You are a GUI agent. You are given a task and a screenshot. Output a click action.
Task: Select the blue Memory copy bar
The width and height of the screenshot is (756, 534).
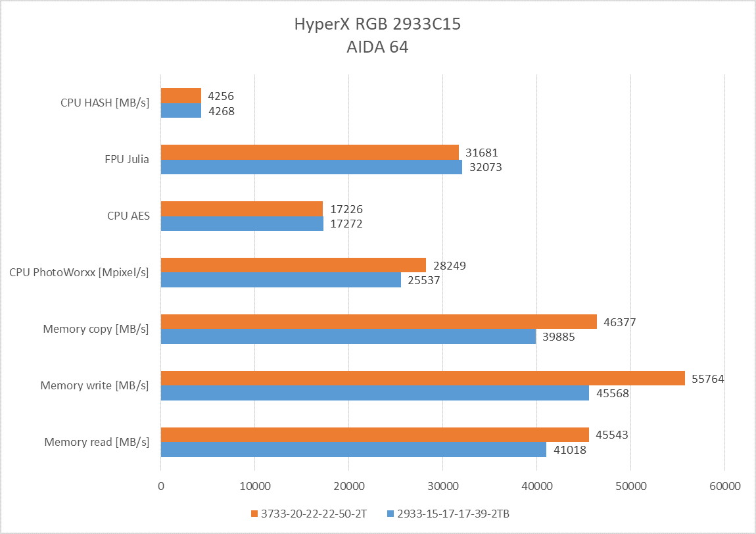[348, 336]
